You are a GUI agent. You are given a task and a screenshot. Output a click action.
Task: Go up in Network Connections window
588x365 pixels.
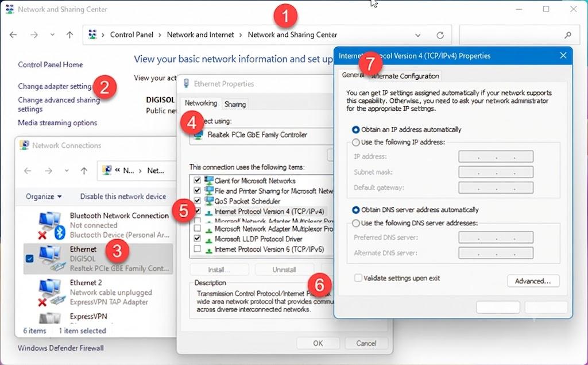(x=84, y=171)
